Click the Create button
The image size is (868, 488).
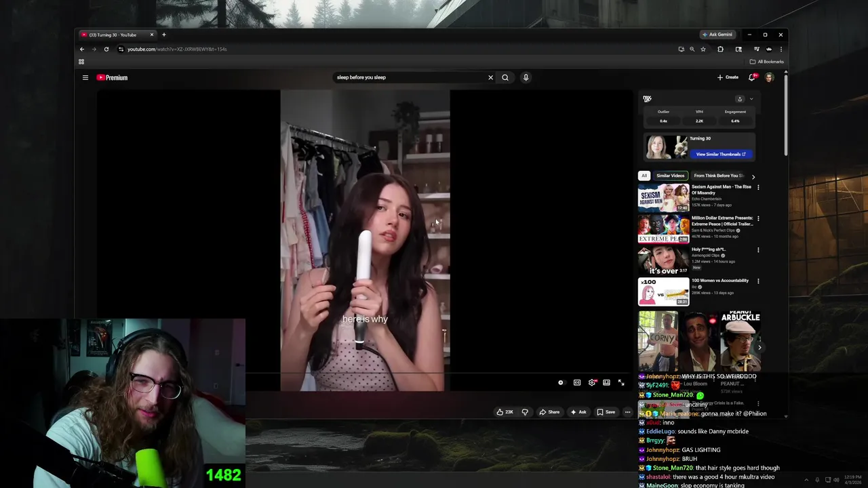728,77
